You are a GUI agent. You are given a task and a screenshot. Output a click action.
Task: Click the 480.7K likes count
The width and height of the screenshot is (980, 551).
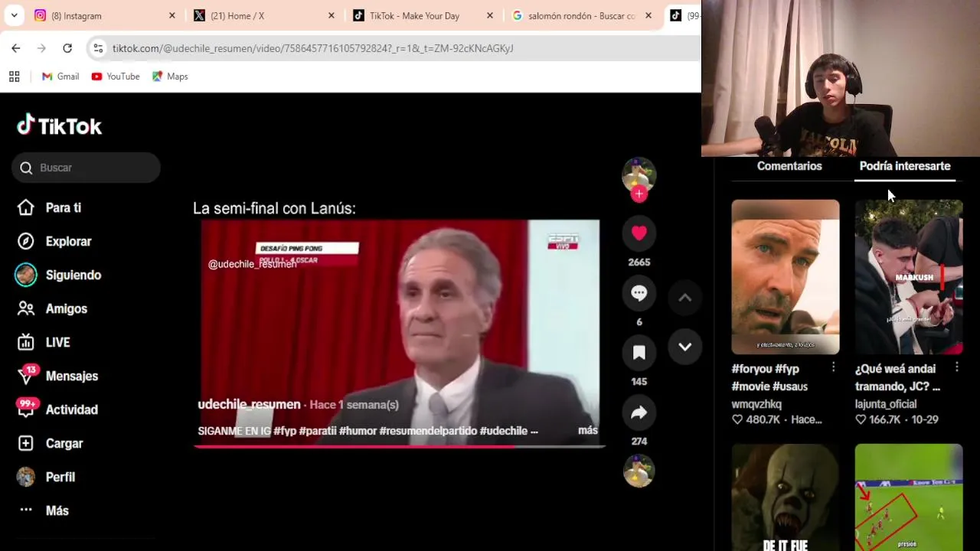(x=762, y=419)
